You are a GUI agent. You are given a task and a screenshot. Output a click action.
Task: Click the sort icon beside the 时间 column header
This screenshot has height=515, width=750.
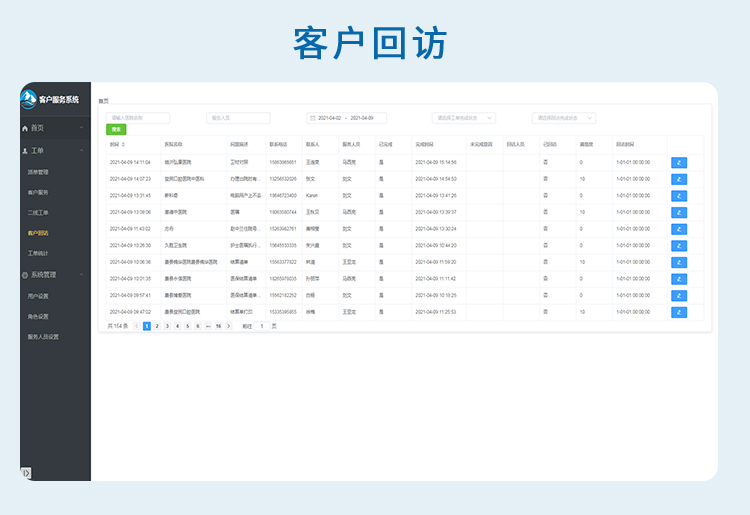coord(123,145)
